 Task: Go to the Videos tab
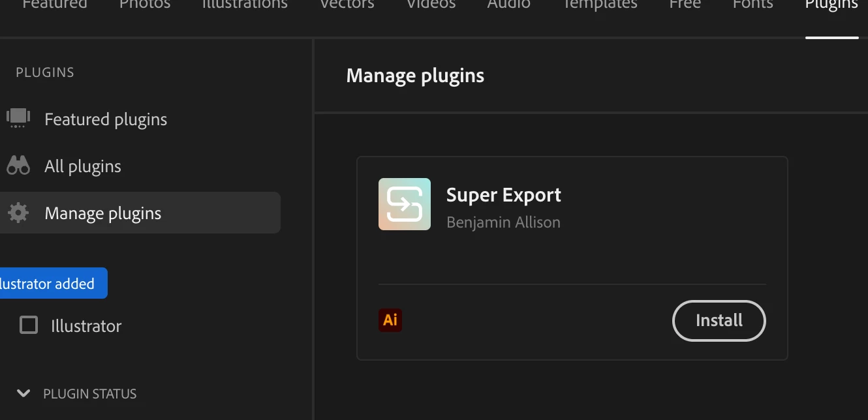(431, 4)
